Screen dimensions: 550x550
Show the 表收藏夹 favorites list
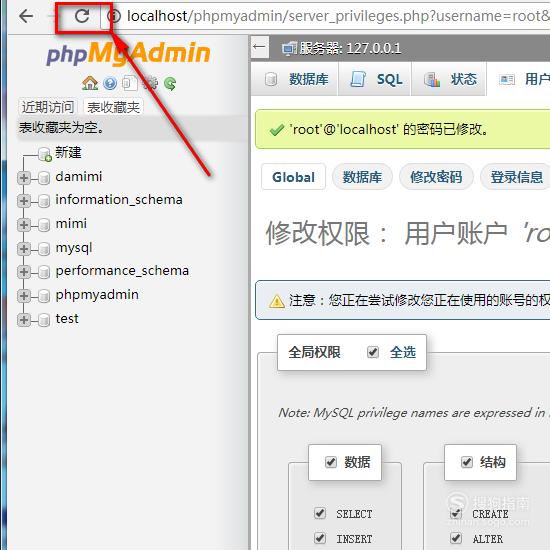point(113,107)
